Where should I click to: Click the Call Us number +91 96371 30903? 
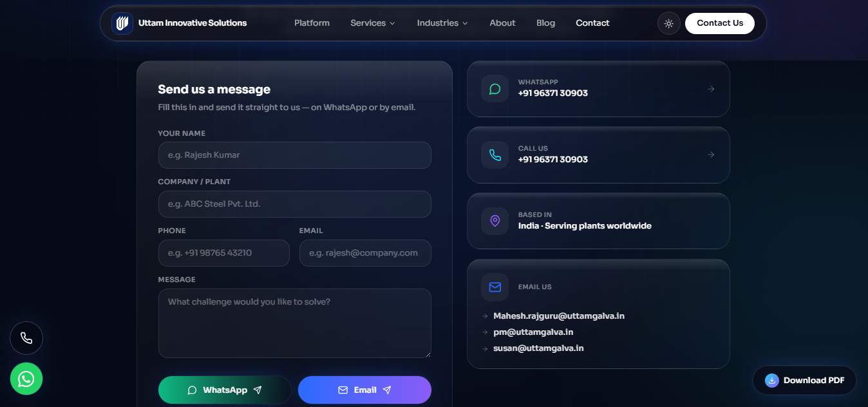pyautogui.click(x=553, y=160)
